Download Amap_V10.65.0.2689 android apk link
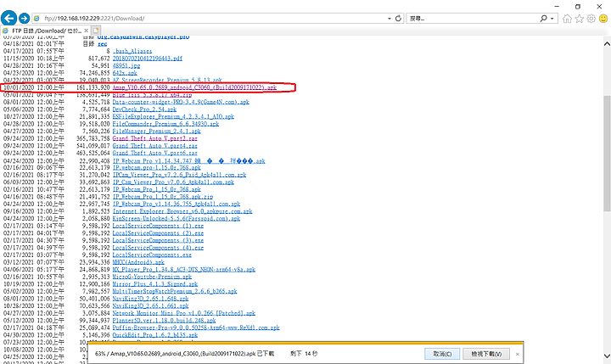This screenshot has height=364, width=611. point(194,87)
